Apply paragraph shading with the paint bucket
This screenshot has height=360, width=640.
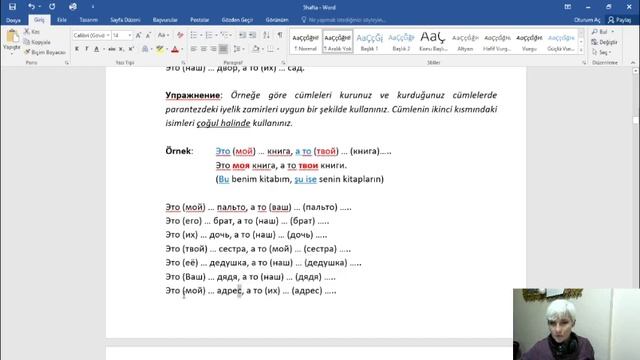pos(256,49)
